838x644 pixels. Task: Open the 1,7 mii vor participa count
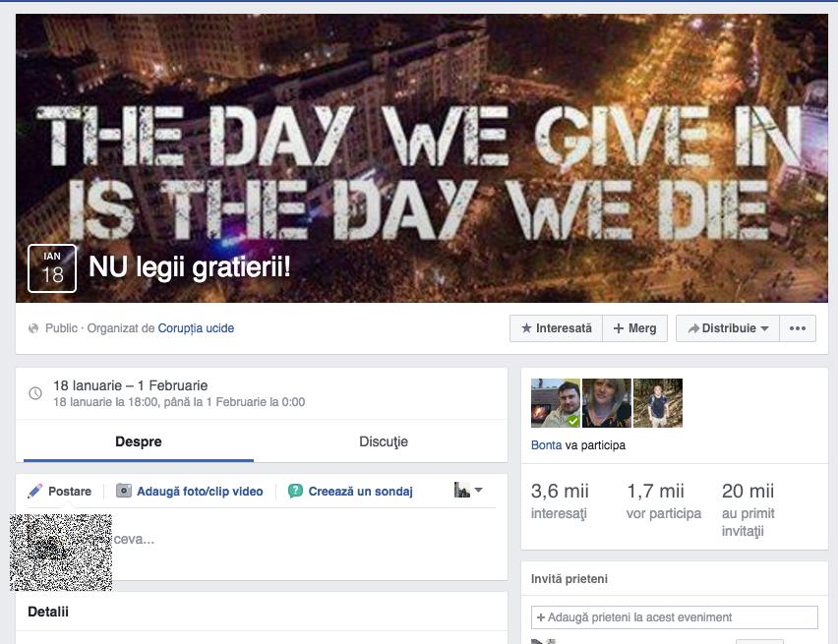pyautogui.click(x=664, y=500)
